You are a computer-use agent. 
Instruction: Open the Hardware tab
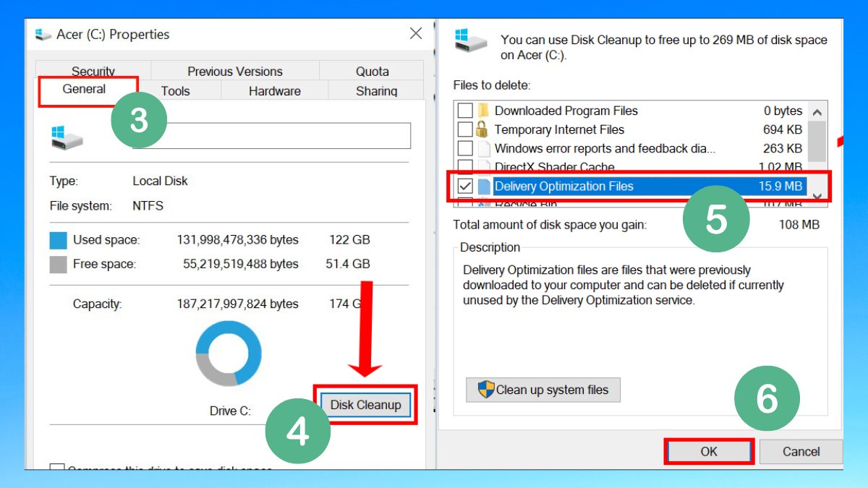click(x=274, y=90)
